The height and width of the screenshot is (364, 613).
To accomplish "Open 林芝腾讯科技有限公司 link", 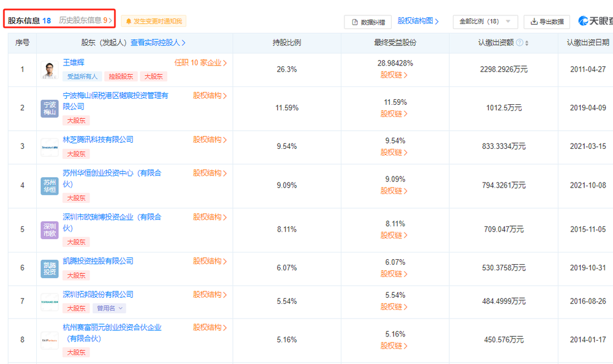I will tap(98, 140).
